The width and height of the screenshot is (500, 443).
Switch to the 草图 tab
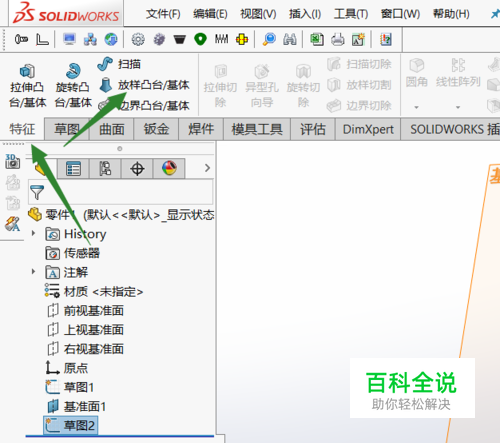coord(67,129)
